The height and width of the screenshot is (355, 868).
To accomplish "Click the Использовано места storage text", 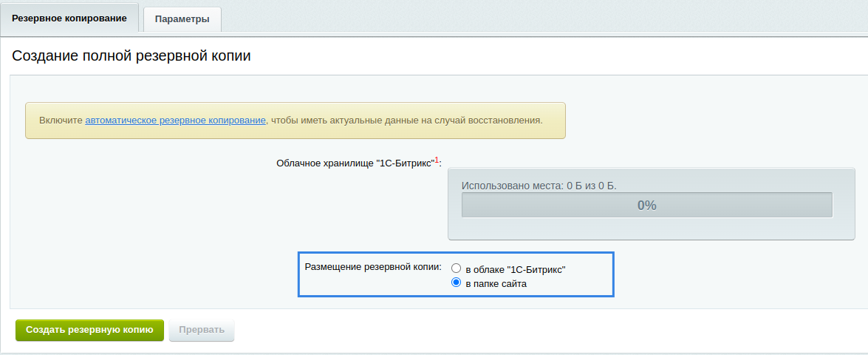I will (x=538, y=186).
